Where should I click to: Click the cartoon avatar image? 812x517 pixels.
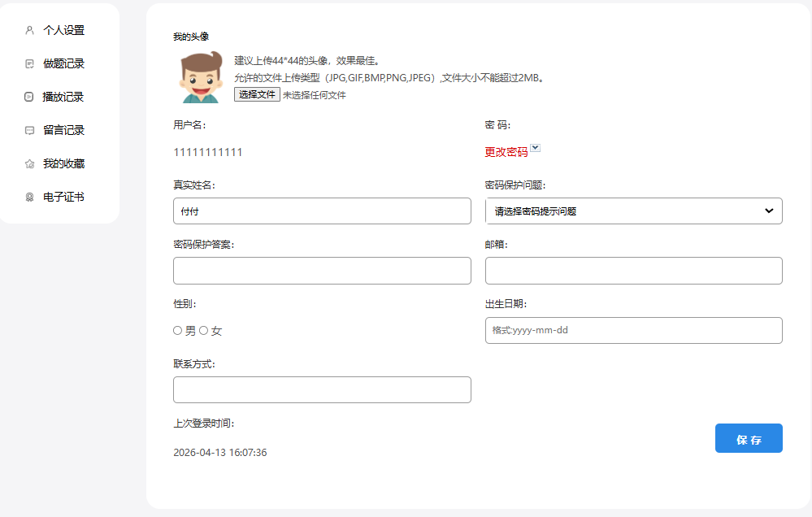point(201,77)
